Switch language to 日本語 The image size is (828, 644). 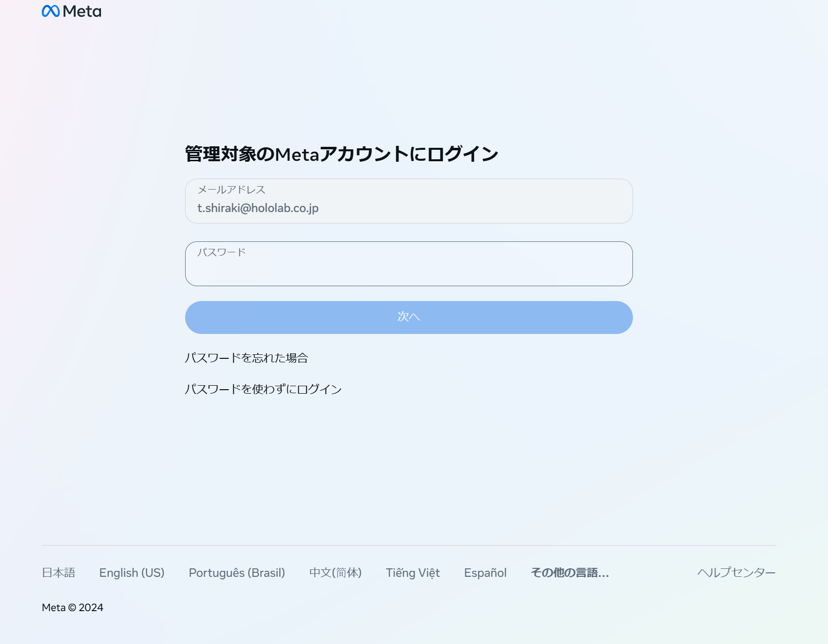[x=58, y=573]
